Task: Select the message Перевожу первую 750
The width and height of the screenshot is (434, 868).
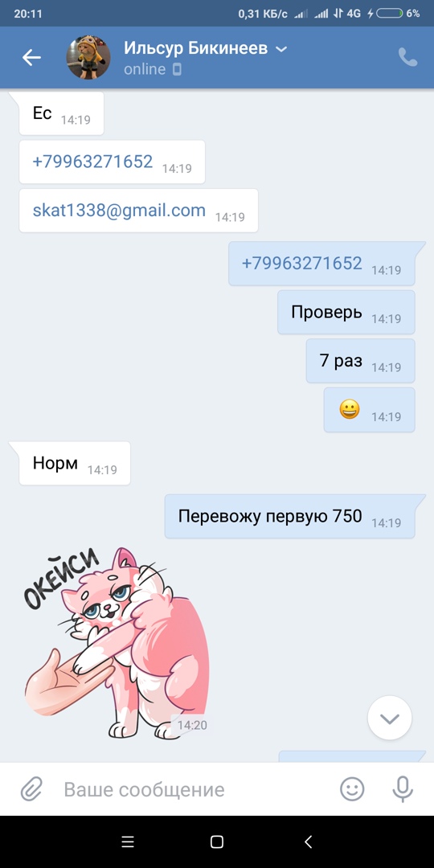Action: click(x=290, y=517)
